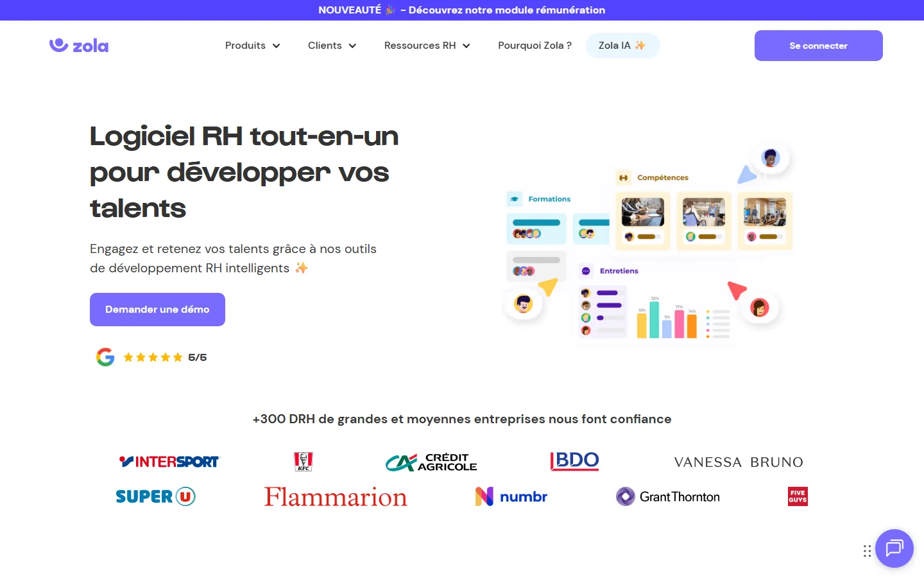Click the Google logo next to rating
Viewport: 924px width, 578px height.
pyautogui.click(x=105, y=357)
